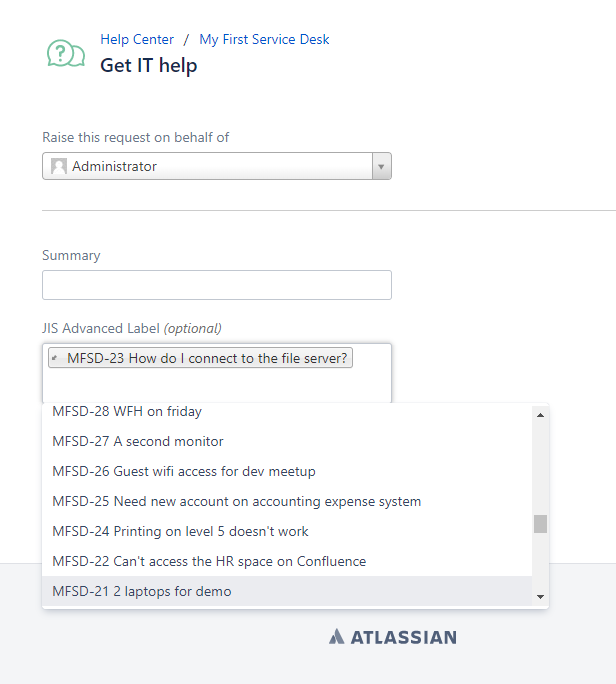616x684 pixels.
Task: Select MFSD-22 HR space on Confluence
Action: tap(209, 561)
